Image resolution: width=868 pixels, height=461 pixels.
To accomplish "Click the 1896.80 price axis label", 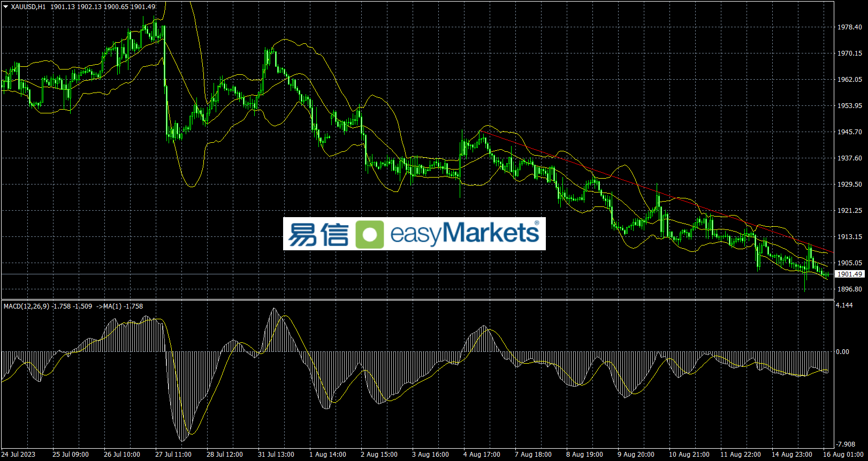I will (850, 289).
